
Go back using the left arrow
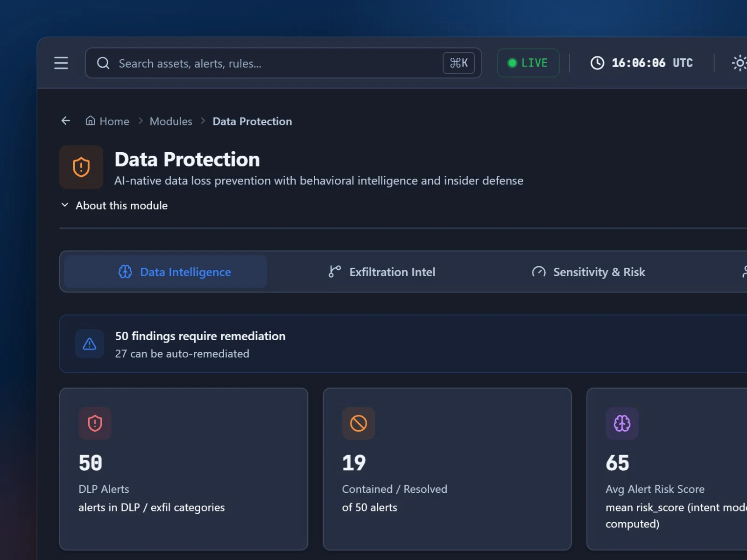(66, 121)
